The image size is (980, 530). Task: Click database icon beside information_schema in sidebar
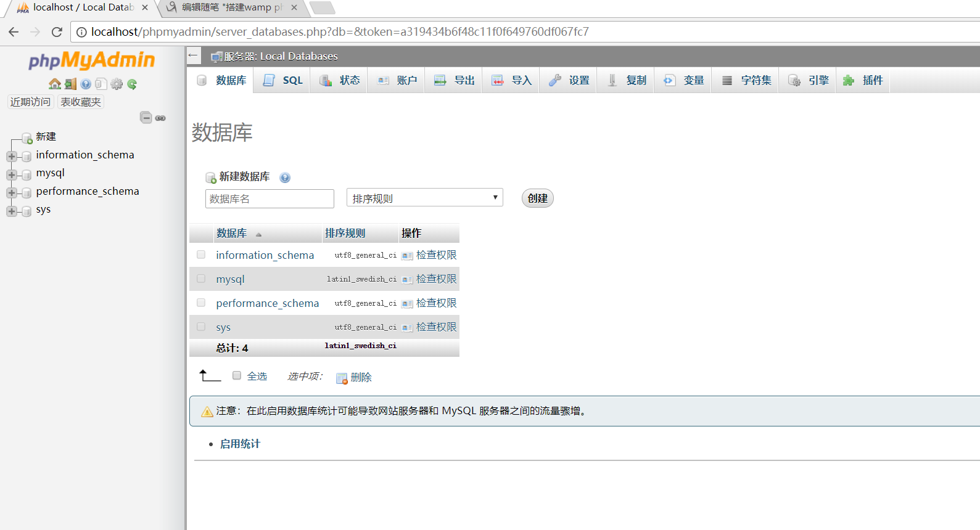coord(27,157)
